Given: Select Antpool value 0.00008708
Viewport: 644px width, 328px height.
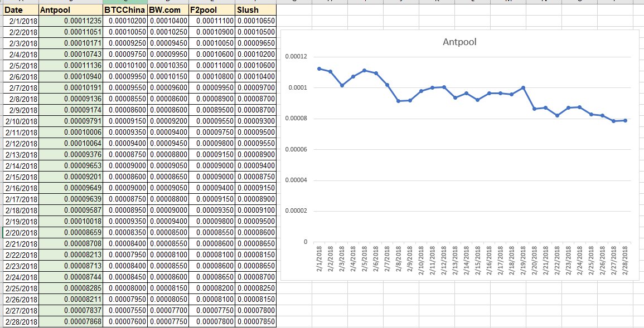Looking at the screenshot, I should (70, 243).
